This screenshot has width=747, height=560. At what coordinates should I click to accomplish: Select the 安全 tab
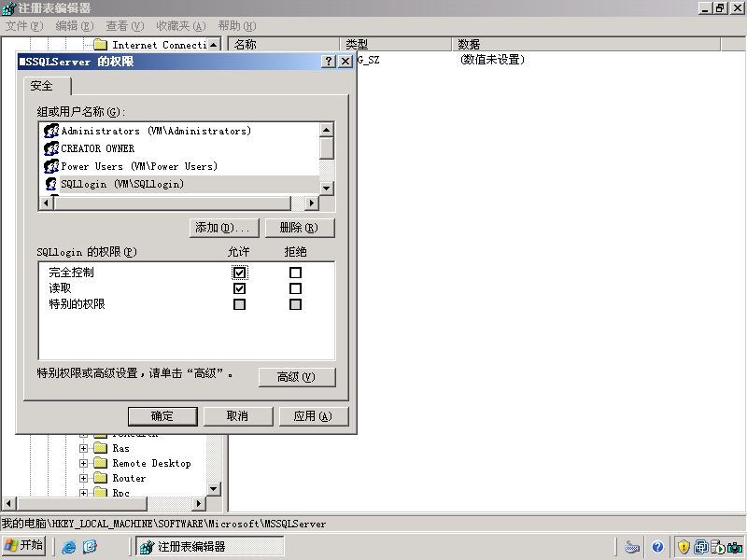pyautogui.click(x=48, y=86)
